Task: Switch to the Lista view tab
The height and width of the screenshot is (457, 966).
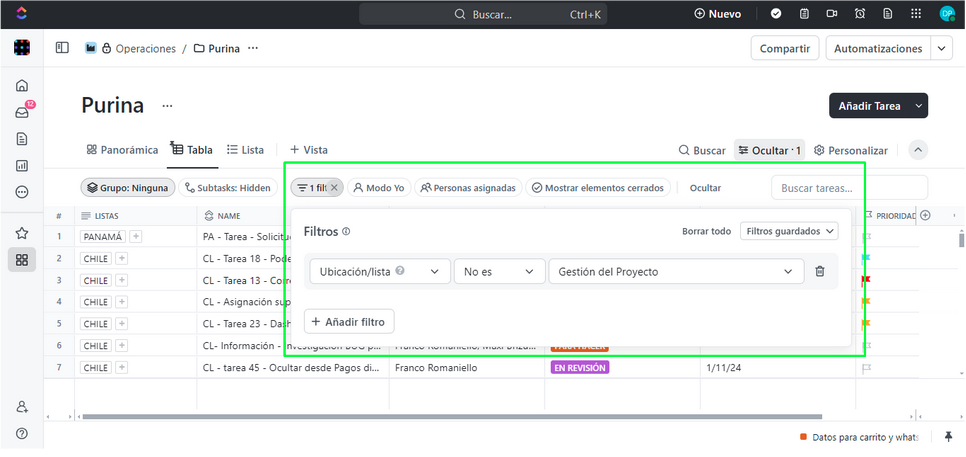Action: click(x=245, y=150)
